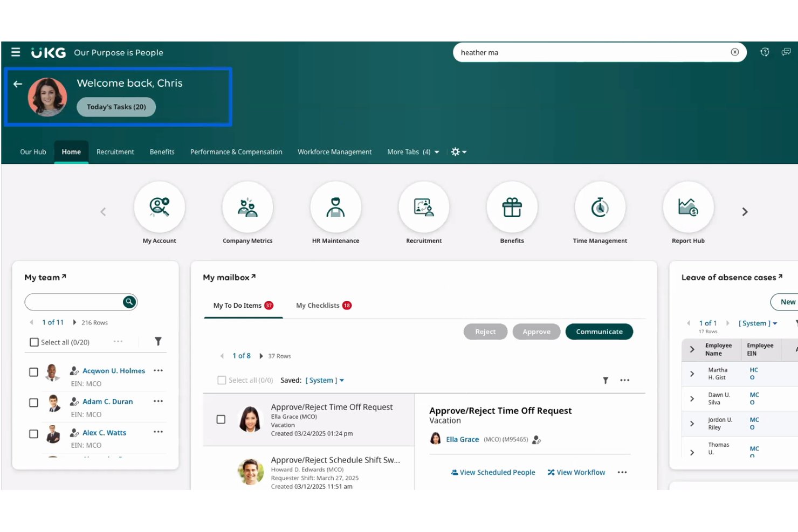798x532 pixels.
Task: Expand the Martha H. Gist row
Action: tap(692, 374)
